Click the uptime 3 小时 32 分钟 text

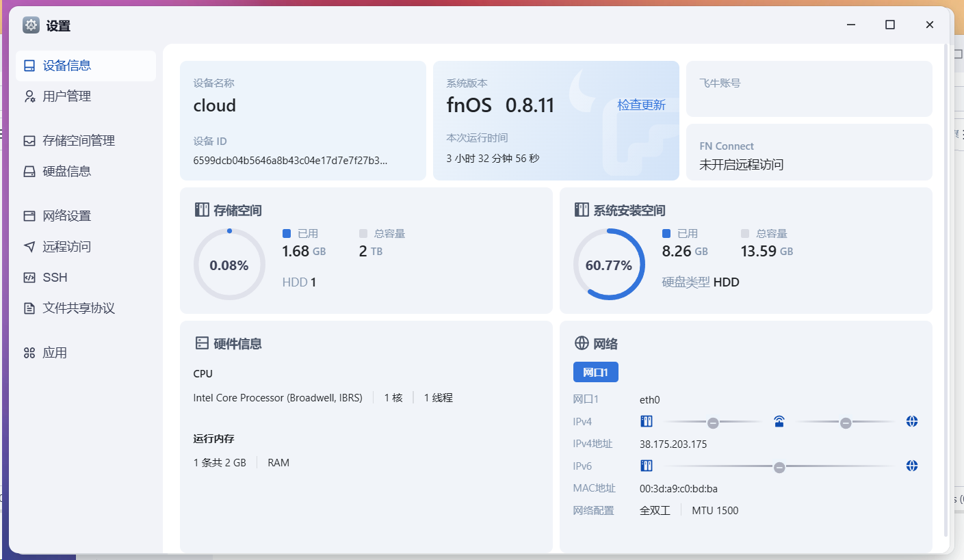493,159
